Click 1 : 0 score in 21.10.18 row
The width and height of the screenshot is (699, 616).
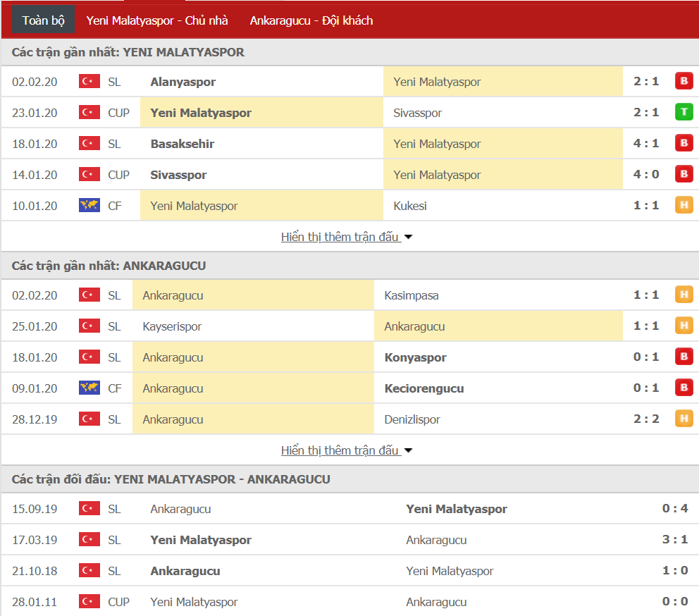pos(675,570)
